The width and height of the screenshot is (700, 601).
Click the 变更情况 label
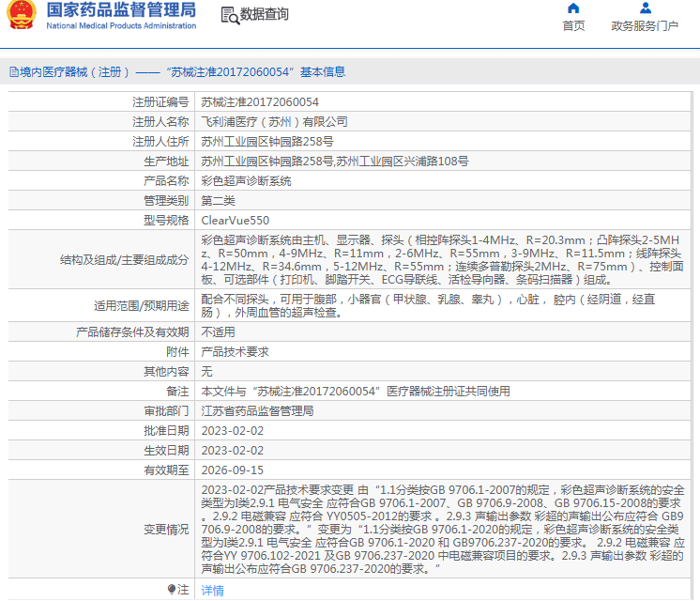coord(166,530)
